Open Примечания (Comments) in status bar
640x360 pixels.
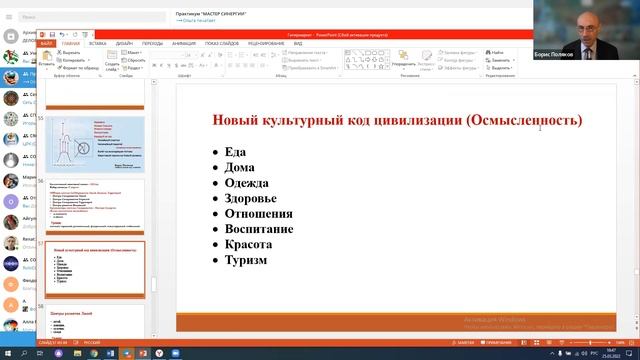(496, 343)
